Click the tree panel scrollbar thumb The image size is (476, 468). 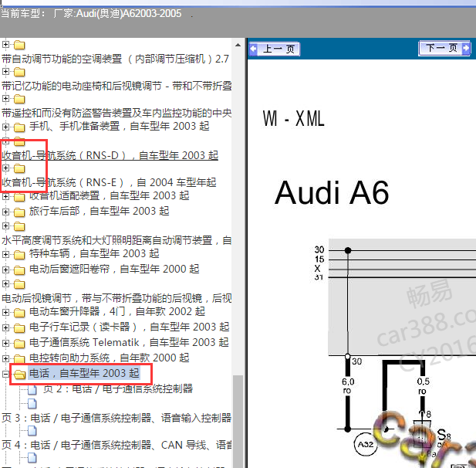click(238, 422)
